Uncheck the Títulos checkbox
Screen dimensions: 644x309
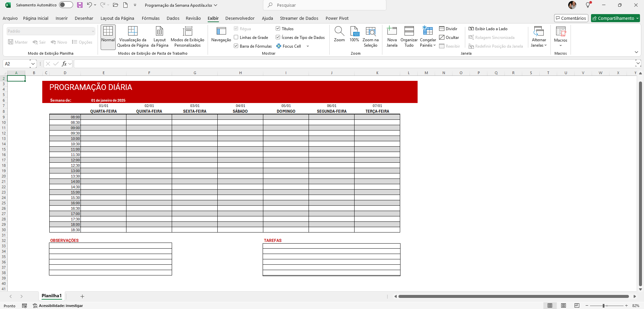point(278,29)
